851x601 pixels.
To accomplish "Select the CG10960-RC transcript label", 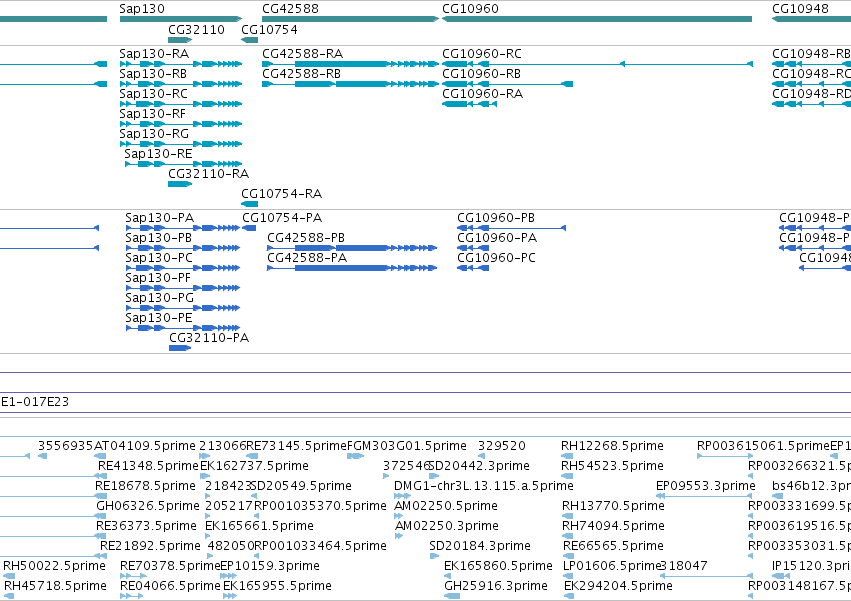I will (x=482, y=54).
